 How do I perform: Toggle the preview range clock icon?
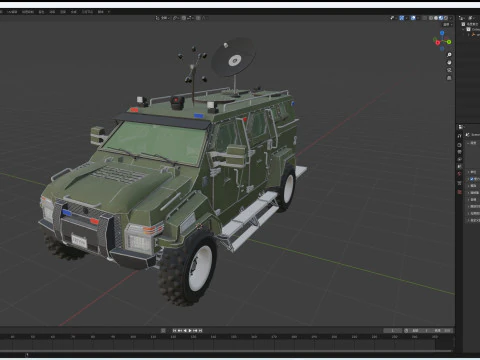click(x=406, y=330)
